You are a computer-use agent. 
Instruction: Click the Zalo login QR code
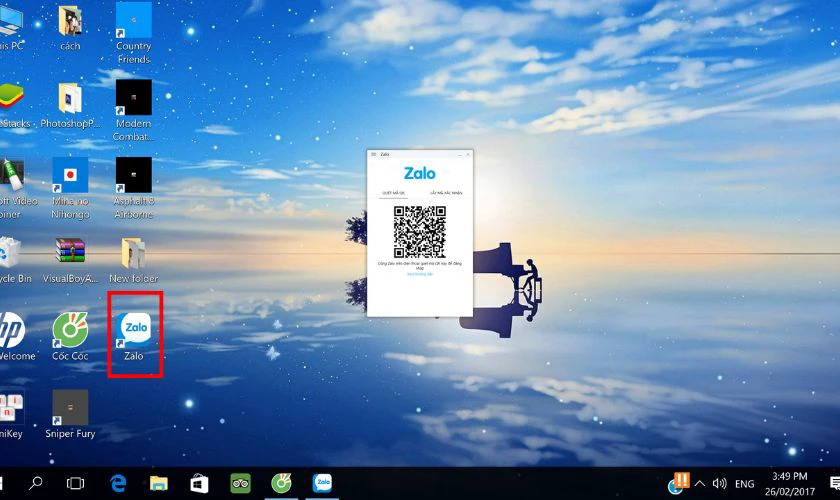pyautogui.click(x=420, y=231)
